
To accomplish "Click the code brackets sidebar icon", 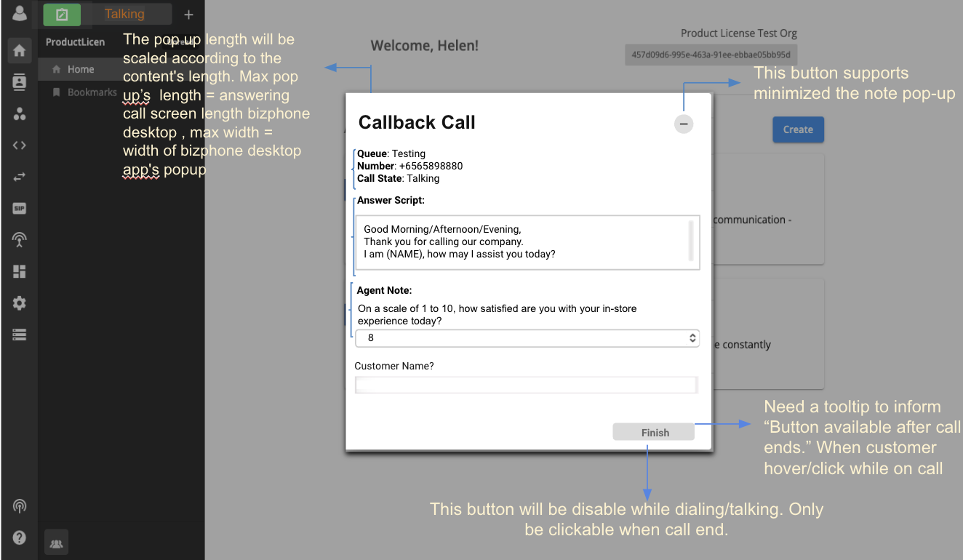I will point(20,145).
